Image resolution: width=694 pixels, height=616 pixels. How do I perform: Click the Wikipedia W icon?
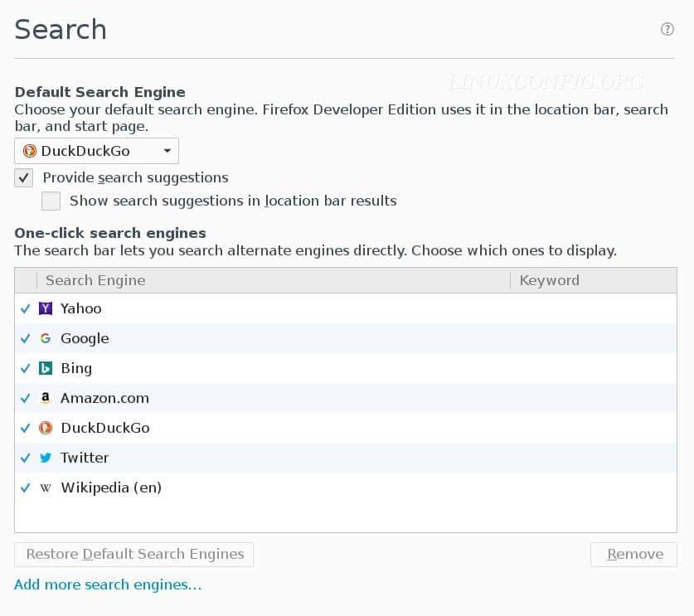(46, 487)
